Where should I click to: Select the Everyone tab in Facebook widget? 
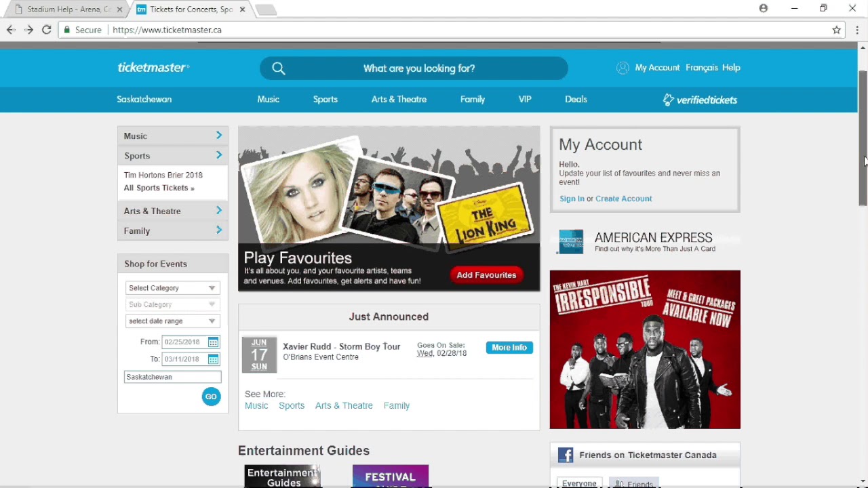pos(580,483)
